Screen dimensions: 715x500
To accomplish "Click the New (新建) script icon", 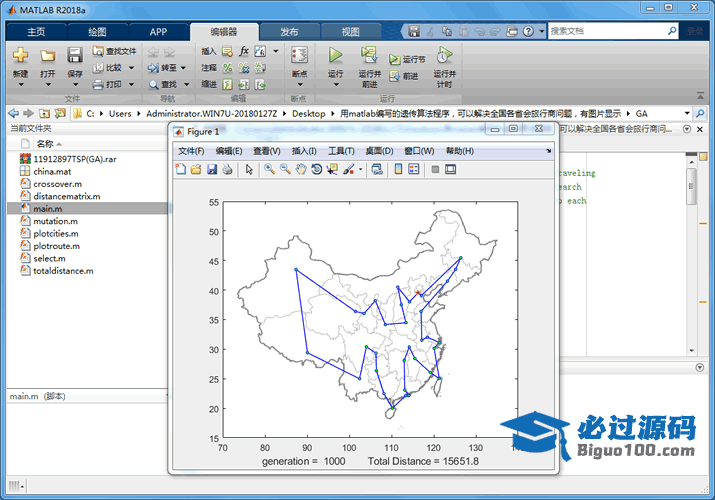I will tap(21, 56).
